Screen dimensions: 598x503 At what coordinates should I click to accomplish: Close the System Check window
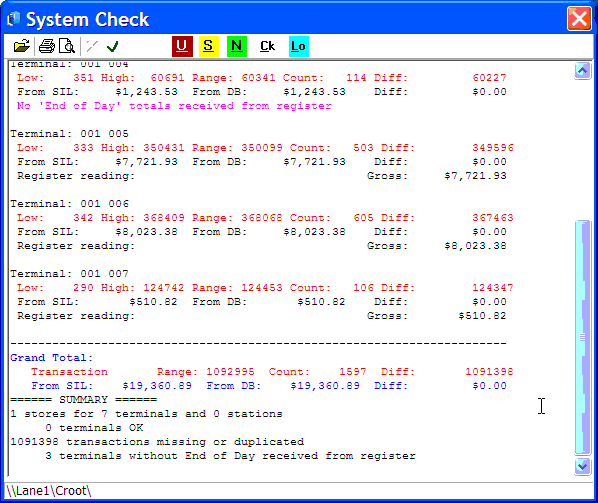coord(579,18)
